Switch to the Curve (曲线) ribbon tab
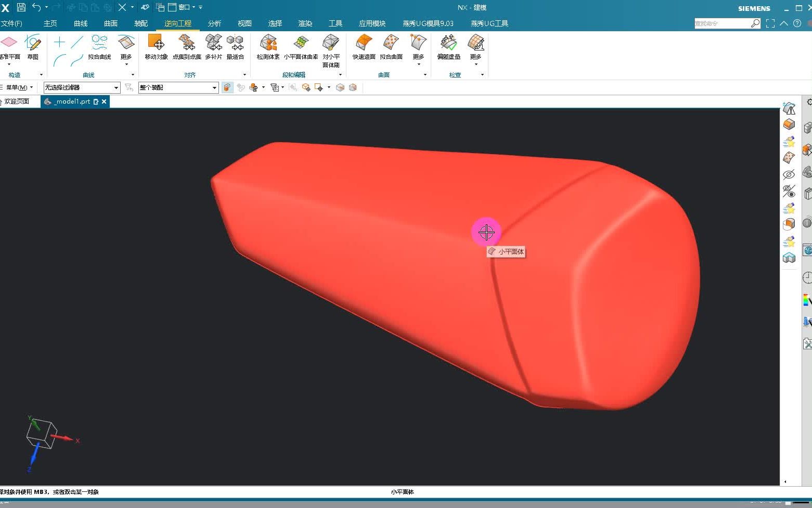This screenshot has width=812, height=508. tap(81, 23)
